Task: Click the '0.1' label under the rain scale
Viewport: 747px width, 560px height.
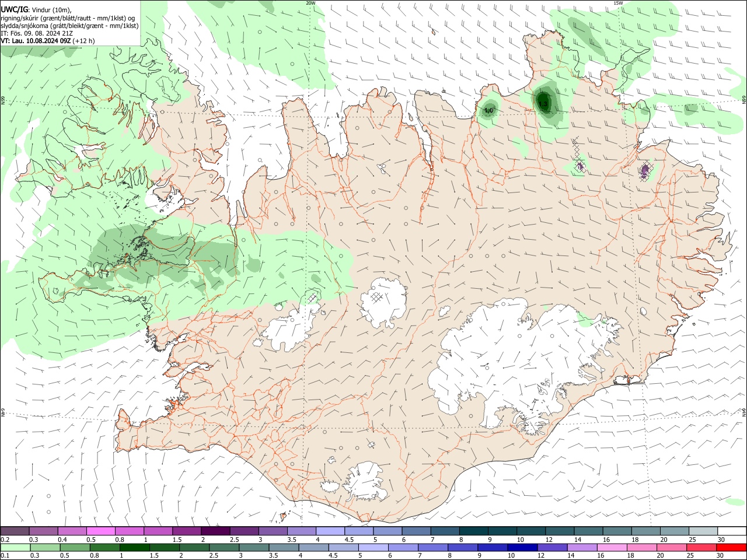Action: click(5, 556)
